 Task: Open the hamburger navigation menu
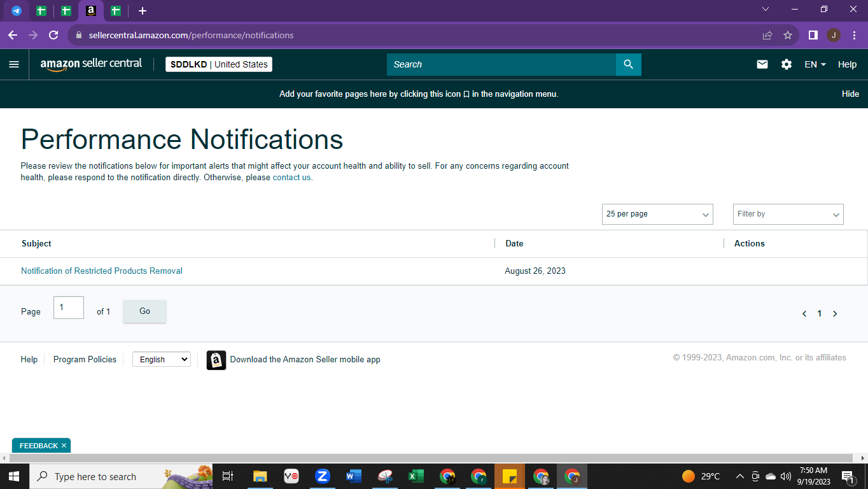[x=14, y=64]
